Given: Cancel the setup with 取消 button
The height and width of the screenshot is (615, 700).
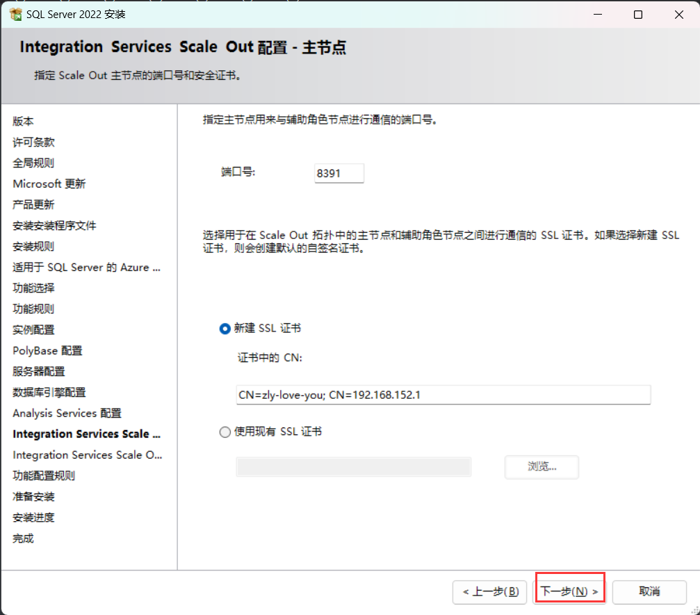Looking at the screenshot, I should [649, 592].
